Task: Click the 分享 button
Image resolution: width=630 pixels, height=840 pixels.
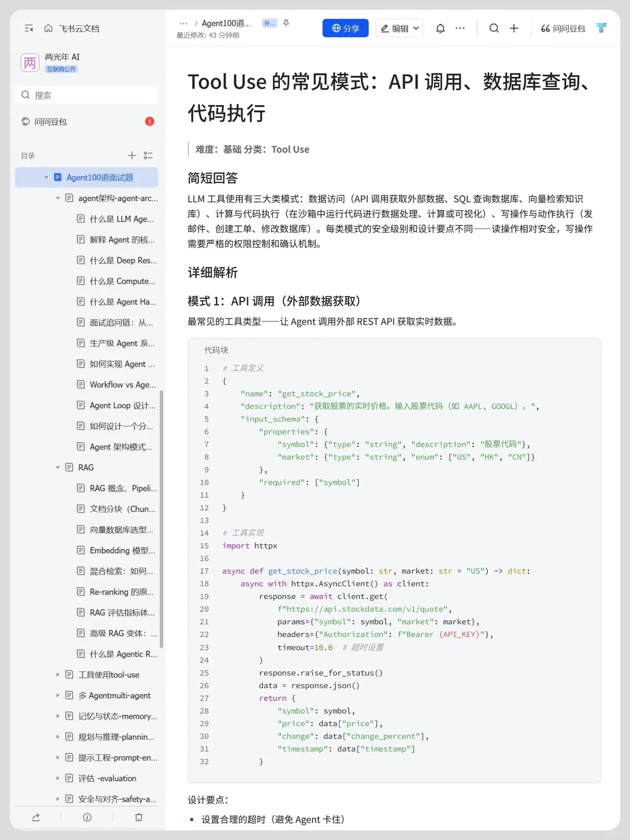Action: [345, 28]
